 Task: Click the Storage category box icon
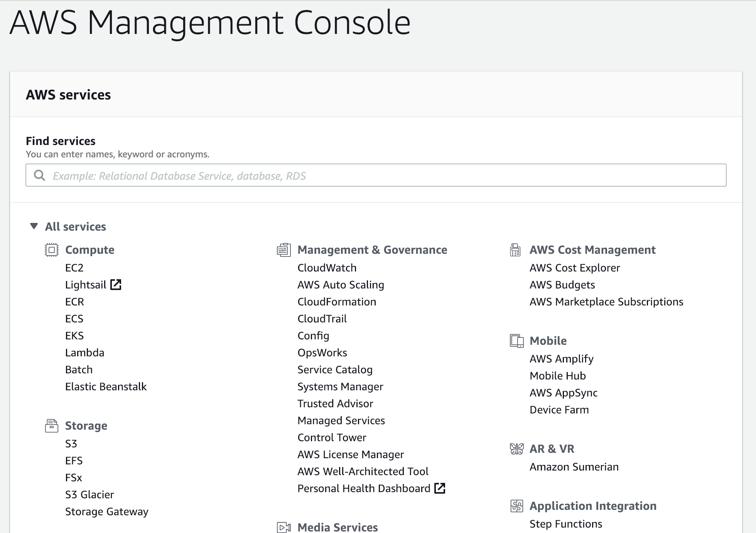51,426
